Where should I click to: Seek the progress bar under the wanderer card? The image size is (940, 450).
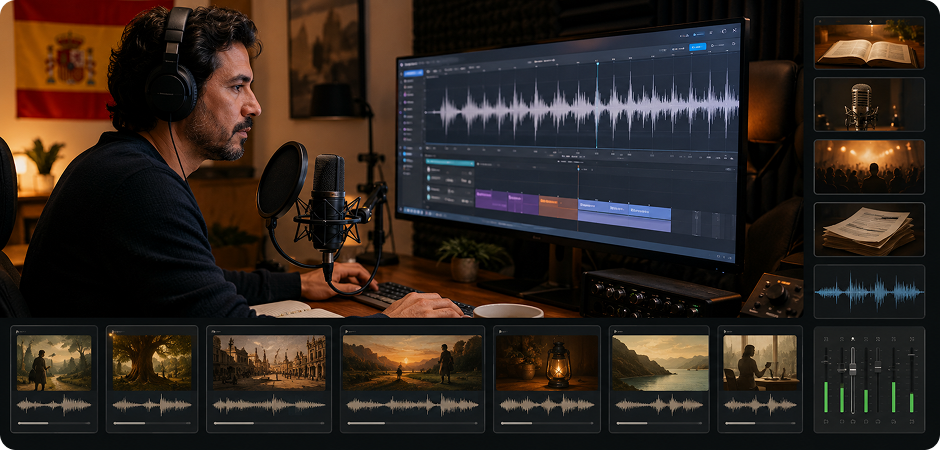(x=54, y=423)
